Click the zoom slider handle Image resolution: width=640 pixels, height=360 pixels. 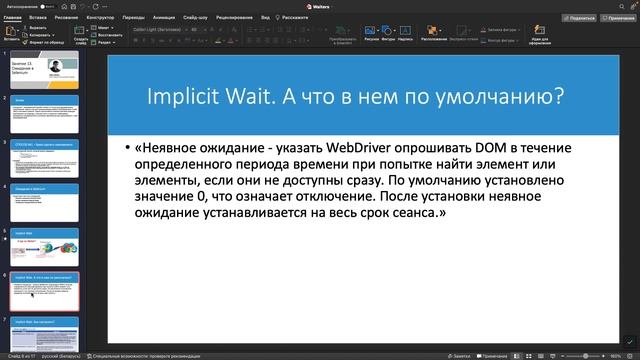586,356
